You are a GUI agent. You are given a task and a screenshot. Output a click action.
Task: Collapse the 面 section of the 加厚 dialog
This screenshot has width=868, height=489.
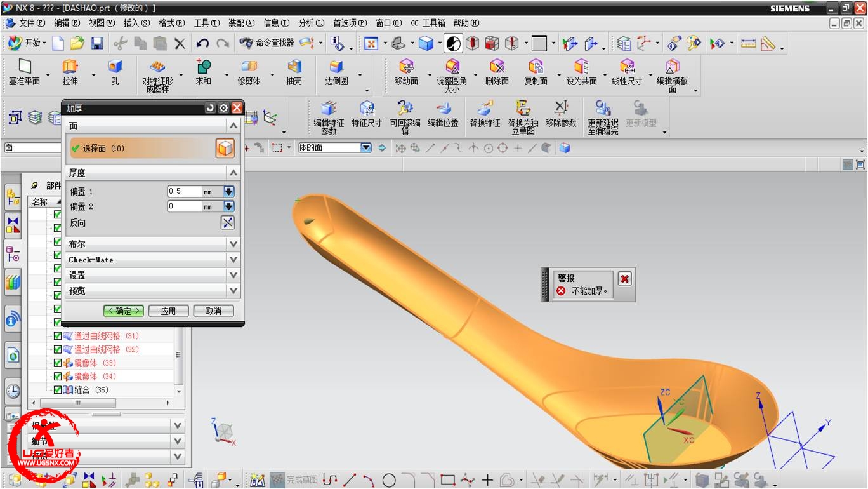[x=233, y=126]
